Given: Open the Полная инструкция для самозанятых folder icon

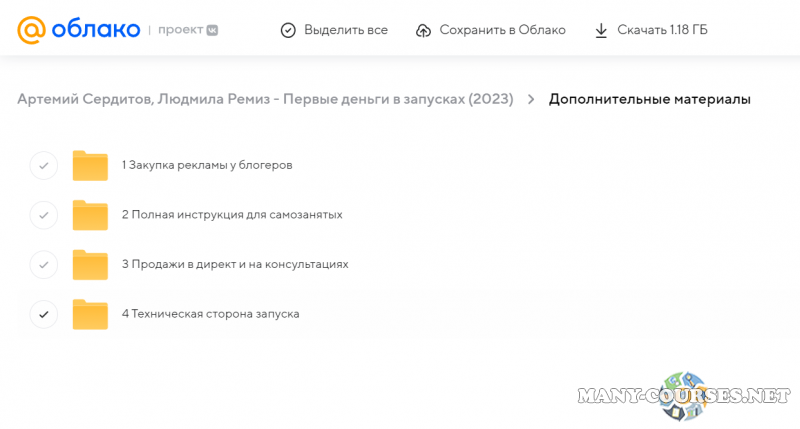Looking at the screenshot, I should [90, 215].
